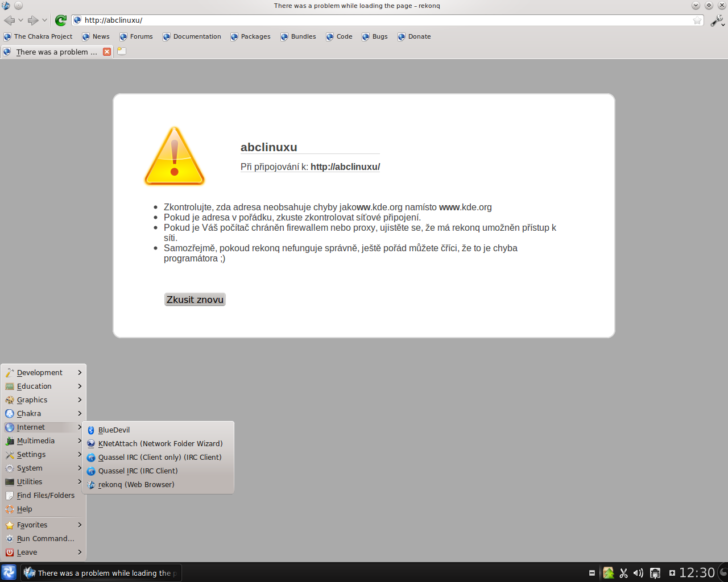Open the Leave submenu
This screenshot has width=728, height=582.
pos(43,552)
